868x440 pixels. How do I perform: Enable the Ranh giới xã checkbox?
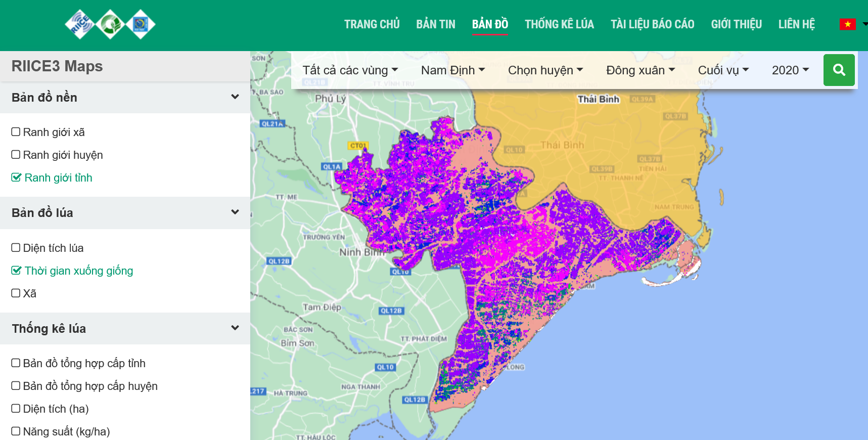pos(16,132)
